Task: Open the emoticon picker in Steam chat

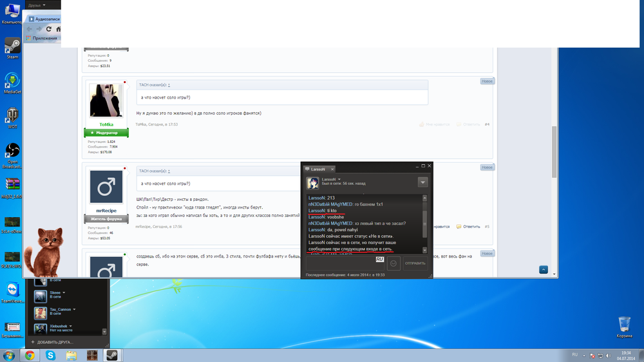Action: point(394,263)
